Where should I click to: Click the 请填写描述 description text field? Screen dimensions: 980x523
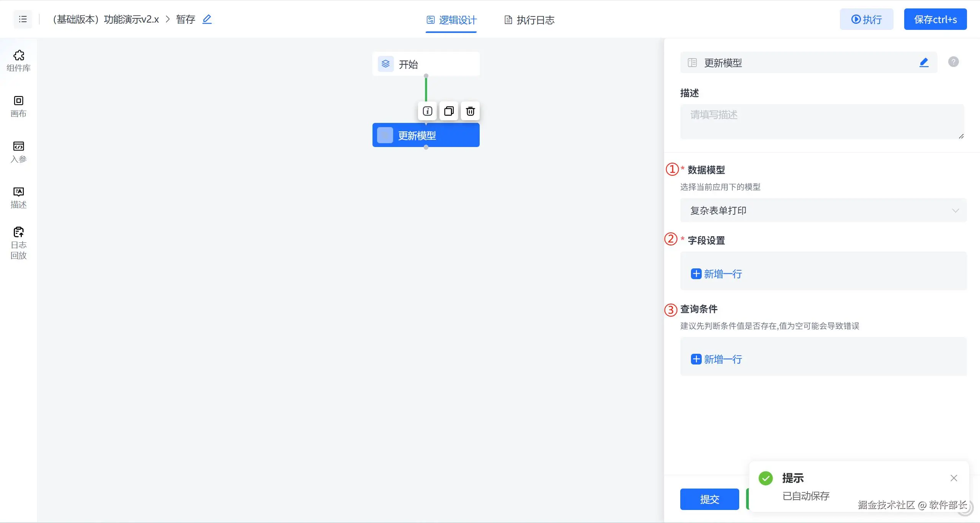click(x=822, y=121)
